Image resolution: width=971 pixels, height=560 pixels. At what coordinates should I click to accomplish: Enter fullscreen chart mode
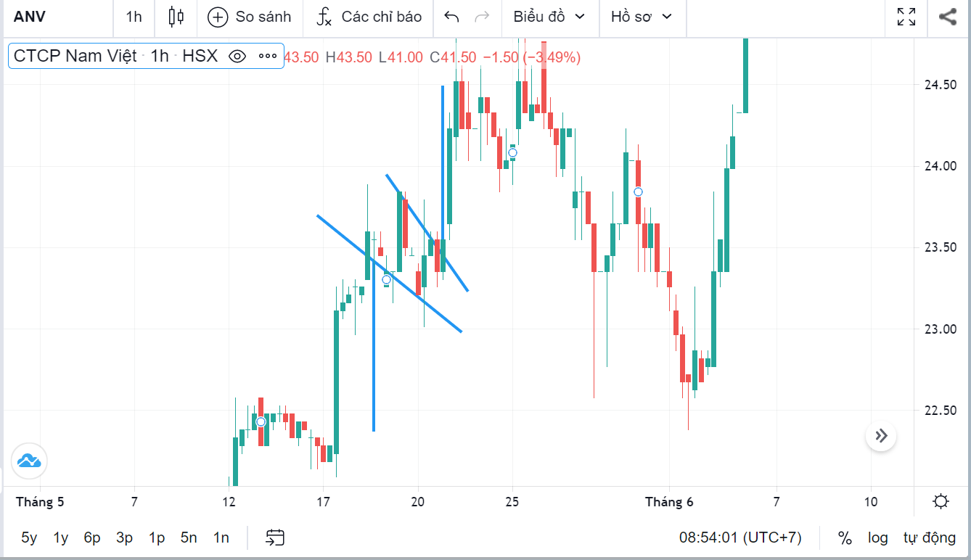coord(906,17)
